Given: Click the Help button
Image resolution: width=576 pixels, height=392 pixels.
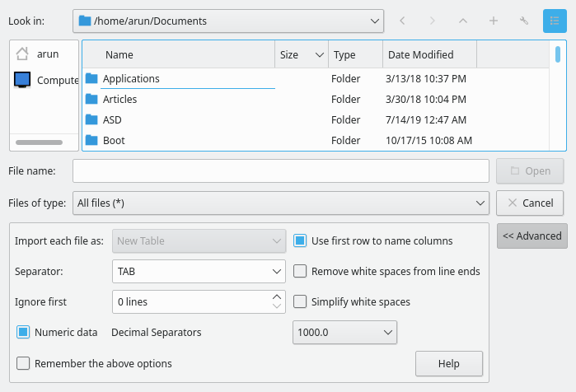Looking at the screenshot, I should point(449,363).
